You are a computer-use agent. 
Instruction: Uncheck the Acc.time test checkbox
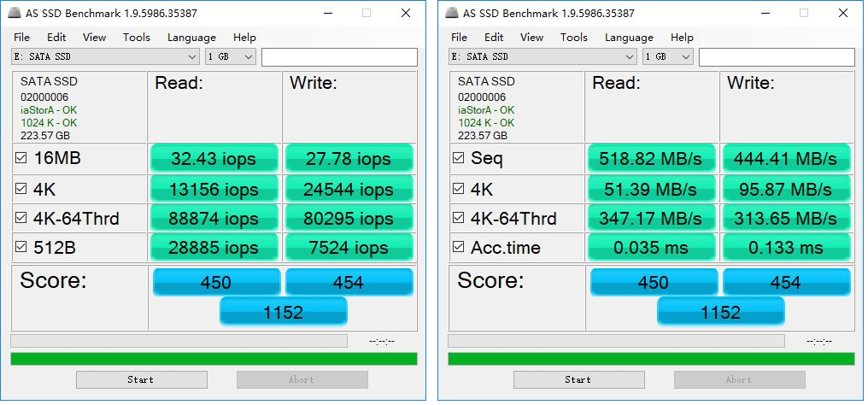click(459, 247)
